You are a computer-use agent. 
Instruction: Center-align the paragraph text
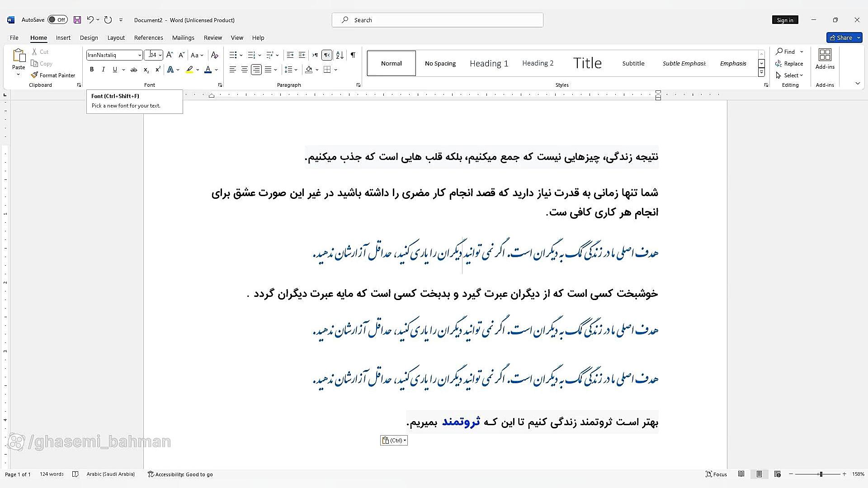(245, 70)
